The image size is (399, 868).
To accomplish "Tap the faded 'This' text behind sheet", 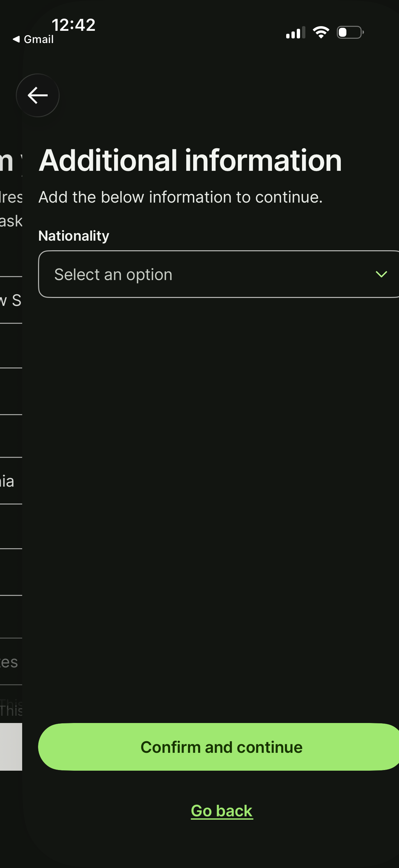I will [x=12, y=709].
